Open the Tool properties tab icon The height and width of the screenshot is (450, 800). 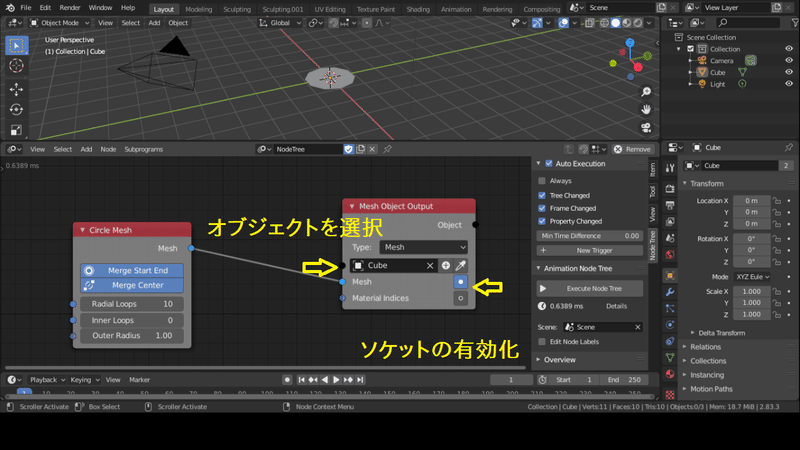coord(670,168)
